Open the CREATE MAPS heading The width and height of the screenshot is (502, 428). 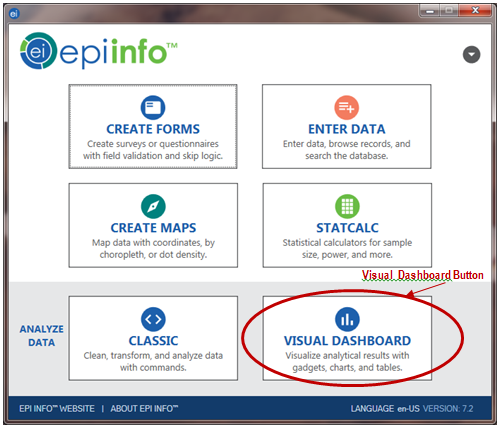click(x=153, y=228)
